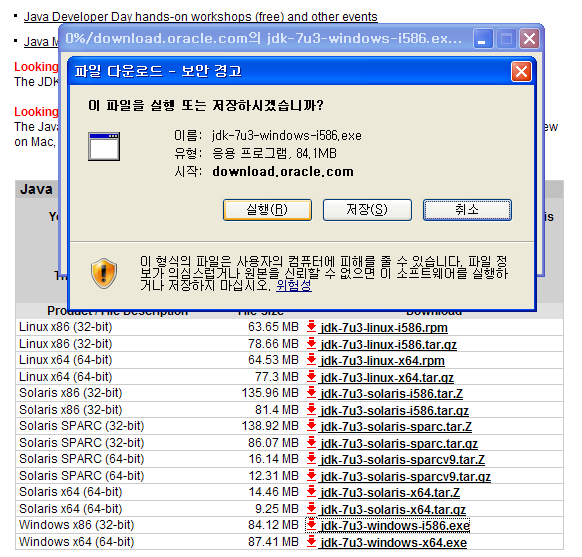Viewport: 582px width, 557px height.
Task: Click the Run 실행(R) button
Action: tap(267, 210)
